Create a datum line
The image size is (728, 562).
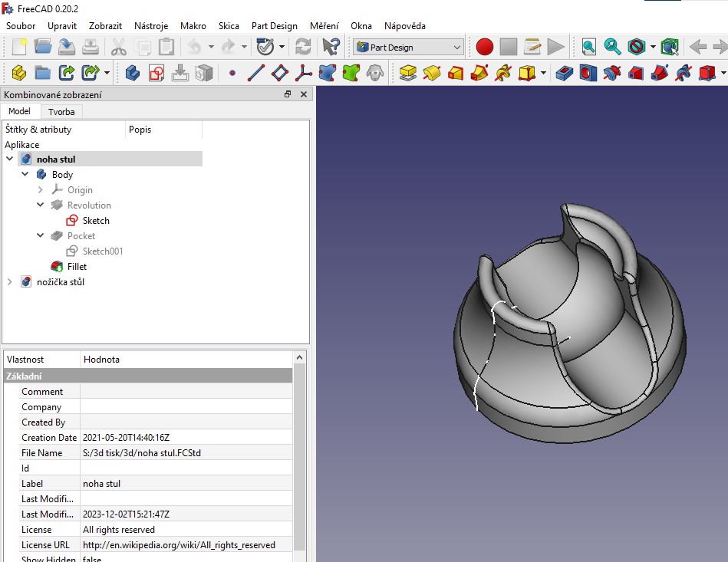(x=256, y=73)
